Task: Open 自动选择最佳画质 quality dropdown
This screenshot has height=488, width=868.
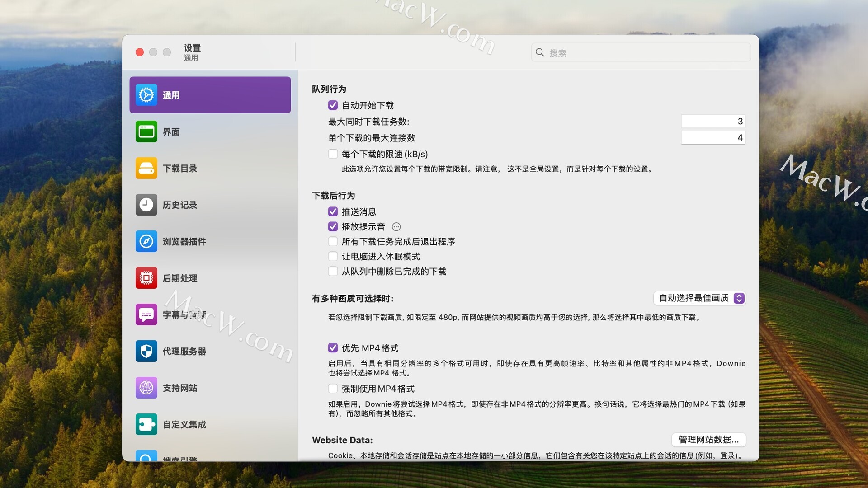Action: coord(699,298)
